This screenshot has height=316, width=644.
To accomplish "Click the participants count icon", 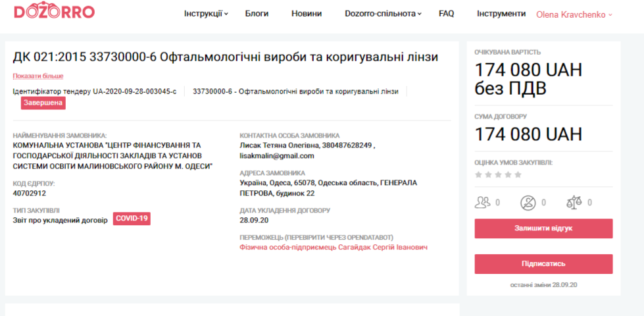I will [x=483, y=202].
